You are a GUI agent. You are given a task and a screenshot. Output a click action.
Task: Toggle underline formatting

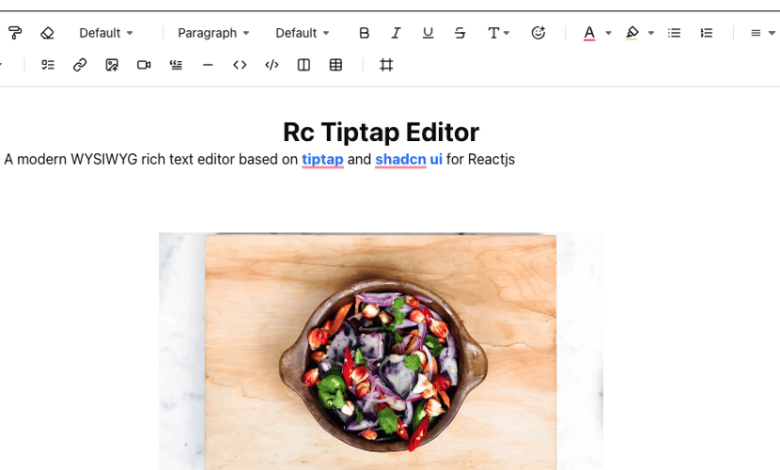point(428,33)
